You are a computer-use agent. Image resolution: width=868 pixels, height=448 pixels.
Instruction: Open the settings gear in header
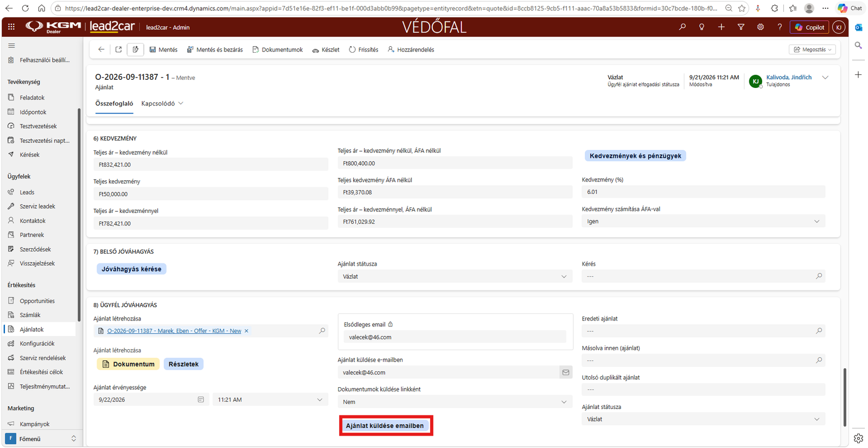click(x=761, y=27)
